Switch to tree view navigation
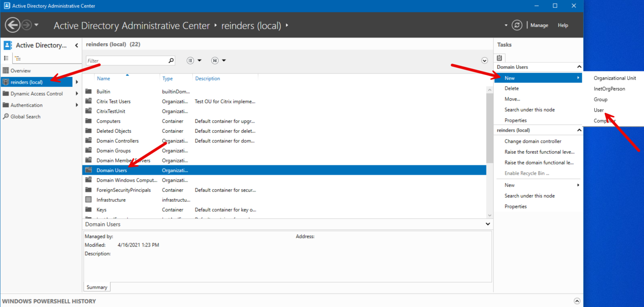Screen dimensions: 644x307 tap(18, 58)
